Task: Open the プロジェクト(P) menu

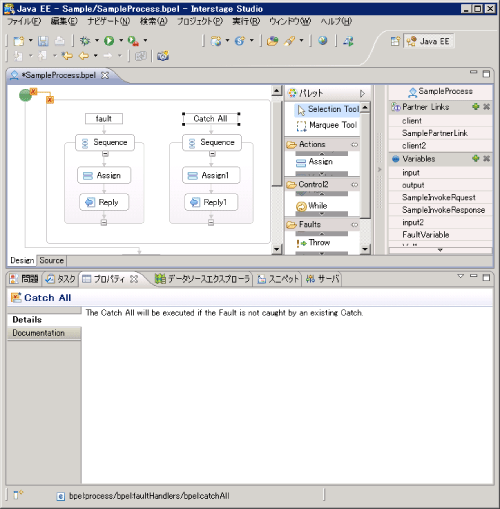Action: coord(200,21)
